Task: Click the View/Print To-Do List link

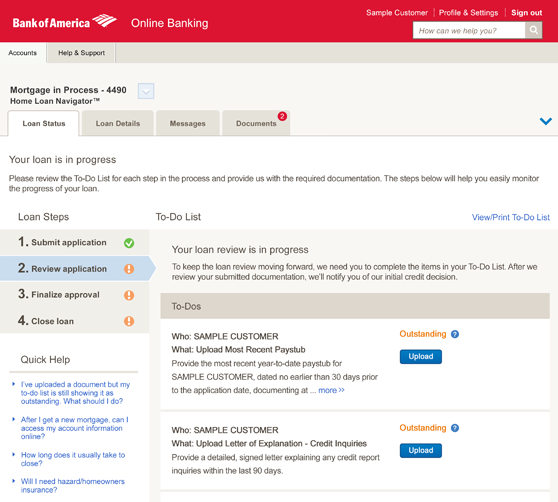Action: click(x=511, y=217)
